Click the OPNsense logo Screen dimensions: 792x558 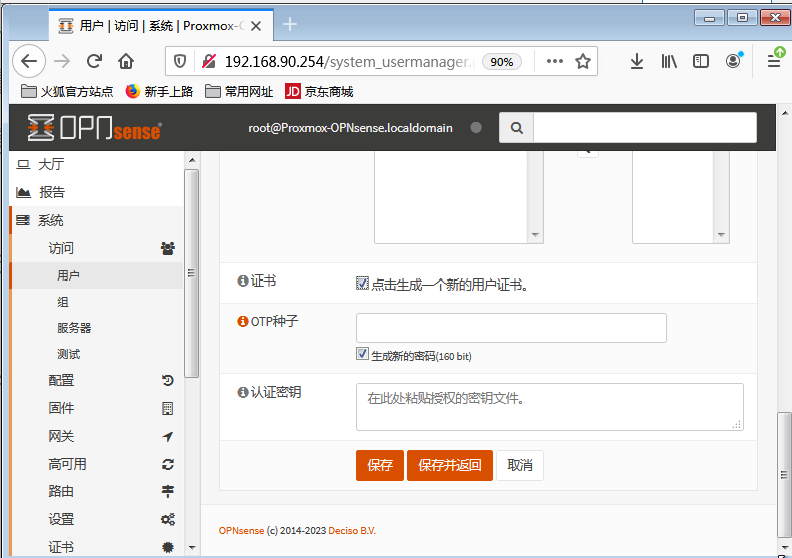[x=95, y=128]
